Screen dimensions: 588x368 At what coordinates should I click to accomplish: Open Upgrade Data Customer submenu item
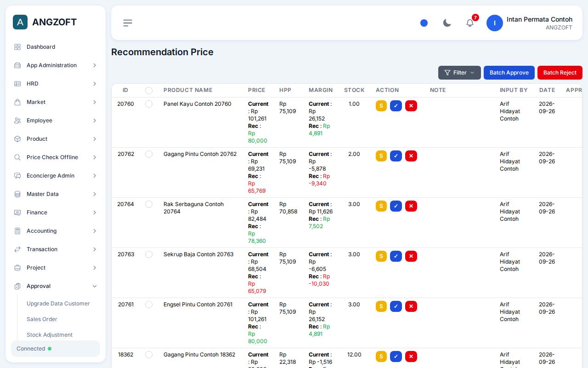58,304
